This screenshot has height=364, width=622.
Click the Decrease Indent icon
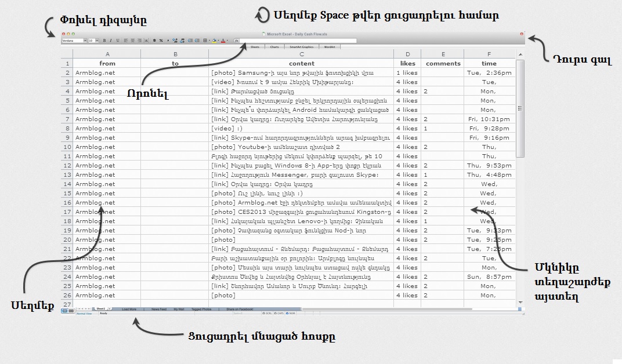(190, 41)
